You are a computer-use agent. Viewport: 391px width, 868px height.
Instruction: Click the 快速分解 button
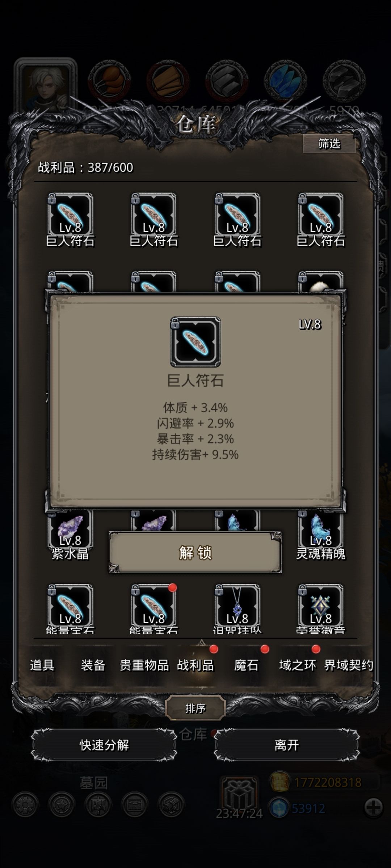pyautogui.click(x=104, y=745)
